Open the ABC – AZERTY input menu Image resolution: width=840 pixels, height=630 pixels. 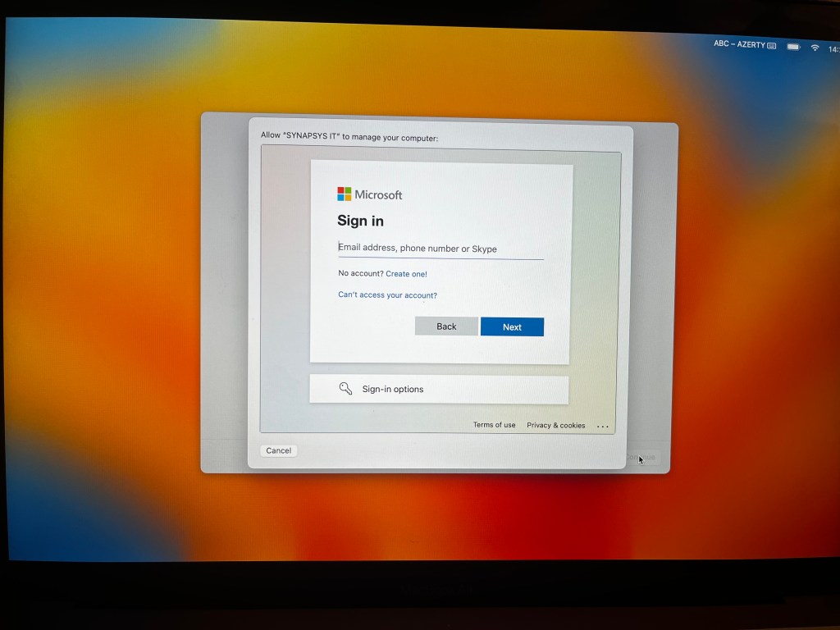tap(739, 45)
